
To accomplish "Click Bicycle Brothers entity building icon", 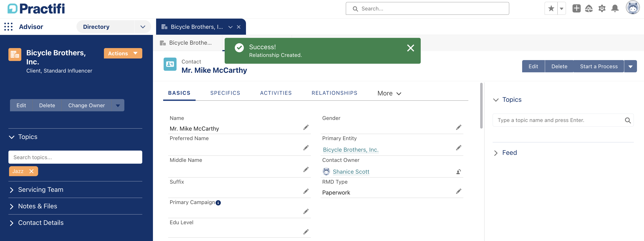I will click(15, 54).
